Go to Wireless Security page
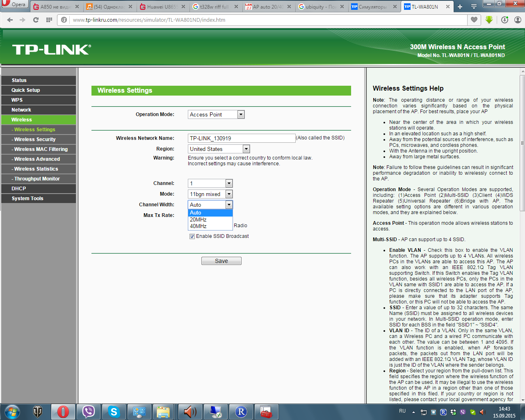 click(x=39, y=139)
